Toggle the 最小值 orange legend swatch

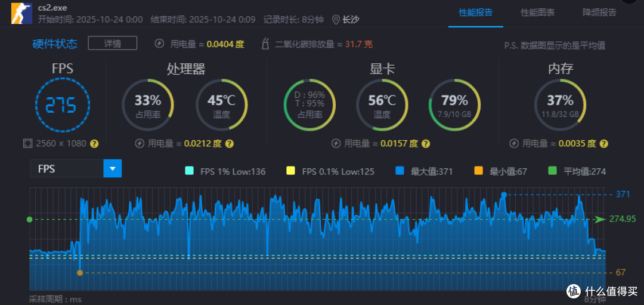click(x=478, y=171)
